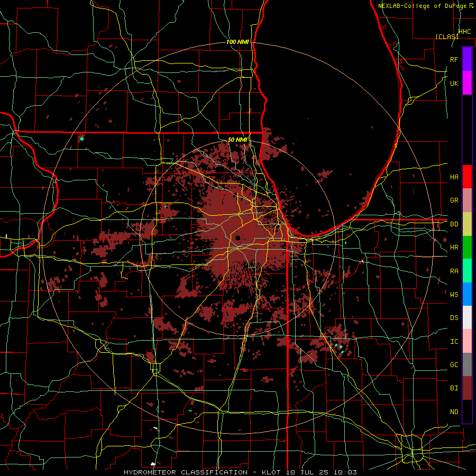The image size is (476, 476).
Task: Click the NEXLAB-College of DuPage credit text
Action: (x=425, y=6)
